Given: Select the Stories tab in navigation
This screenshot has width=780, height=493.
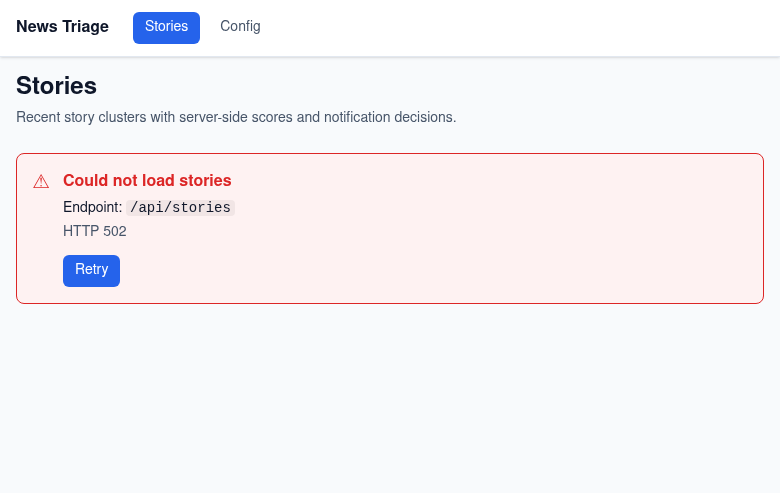Looking at the screenshot, I should pos(166,28).
